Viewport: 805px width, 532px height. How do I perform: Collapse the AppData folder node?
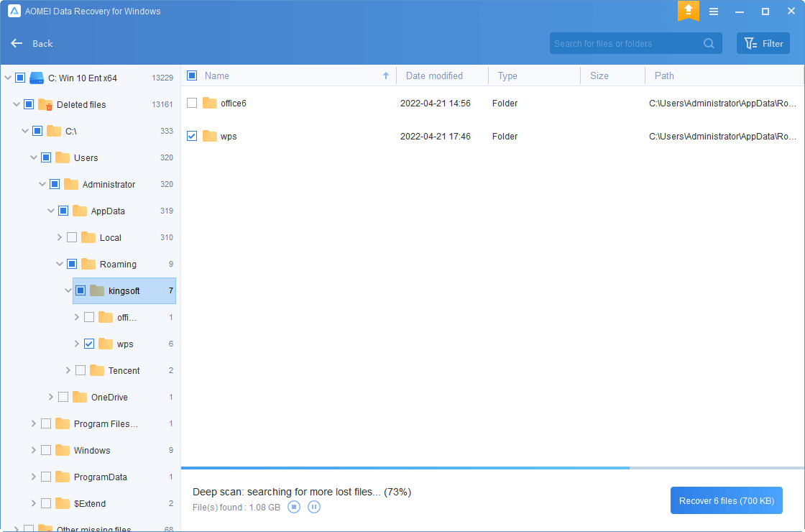[x=51, y=211]
